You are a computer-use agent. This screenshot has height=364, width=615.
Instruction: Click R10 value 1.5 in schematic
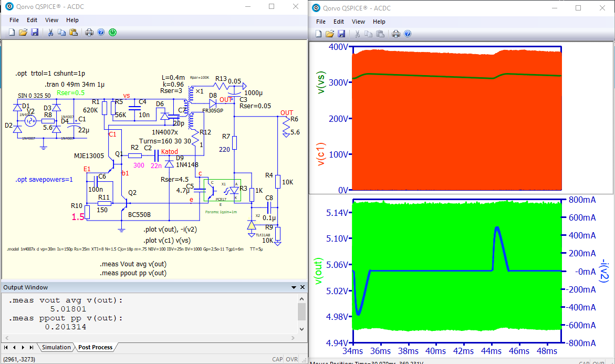click(x=78, y=216)
